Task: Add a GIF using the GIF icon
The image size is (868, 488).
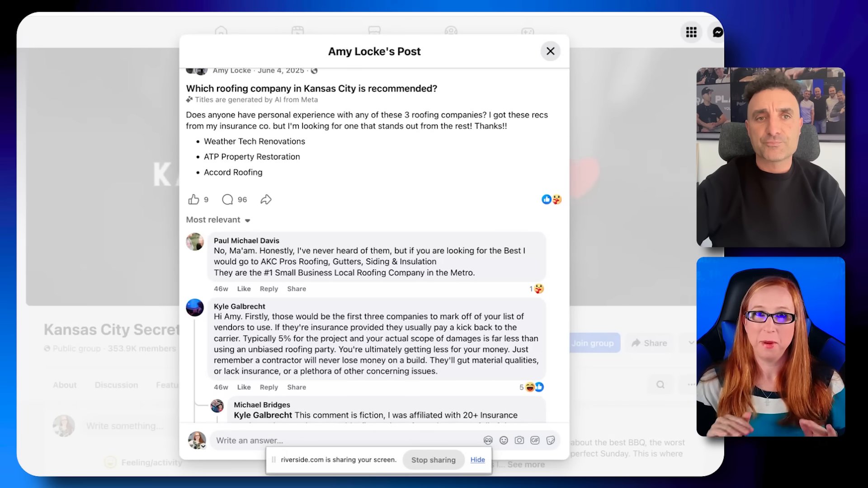Action: tap(535, 440)
